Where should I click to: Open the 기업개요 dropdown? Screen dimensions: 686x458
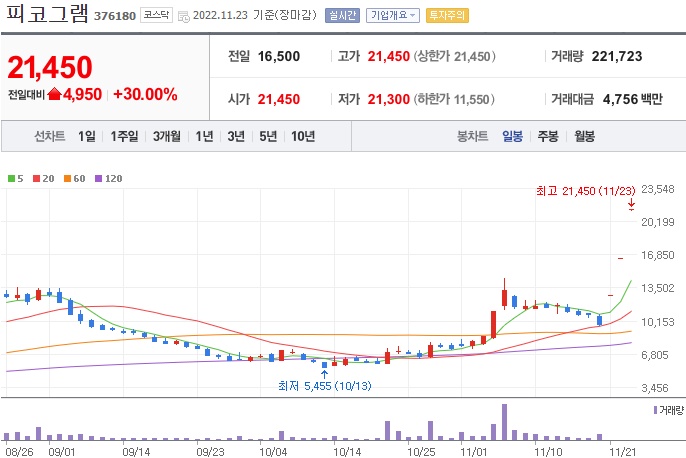(393, 16)
